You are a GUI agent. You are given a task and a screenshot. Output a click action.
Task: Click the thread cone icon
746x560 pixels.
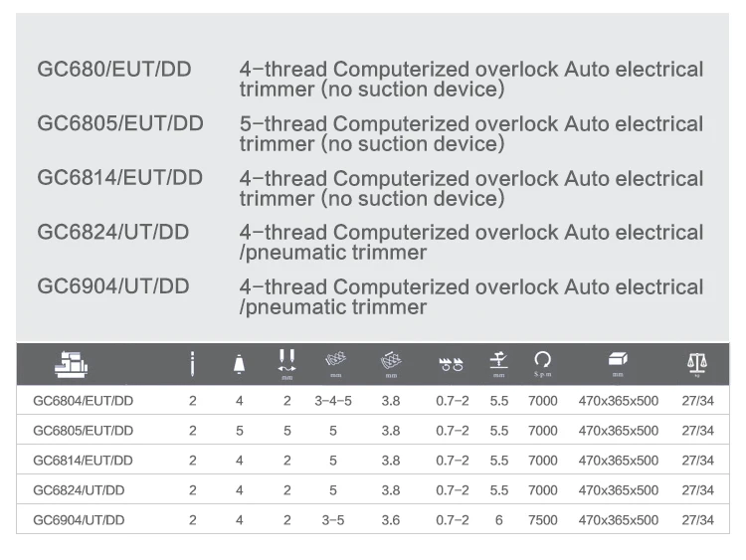[239, 364]
